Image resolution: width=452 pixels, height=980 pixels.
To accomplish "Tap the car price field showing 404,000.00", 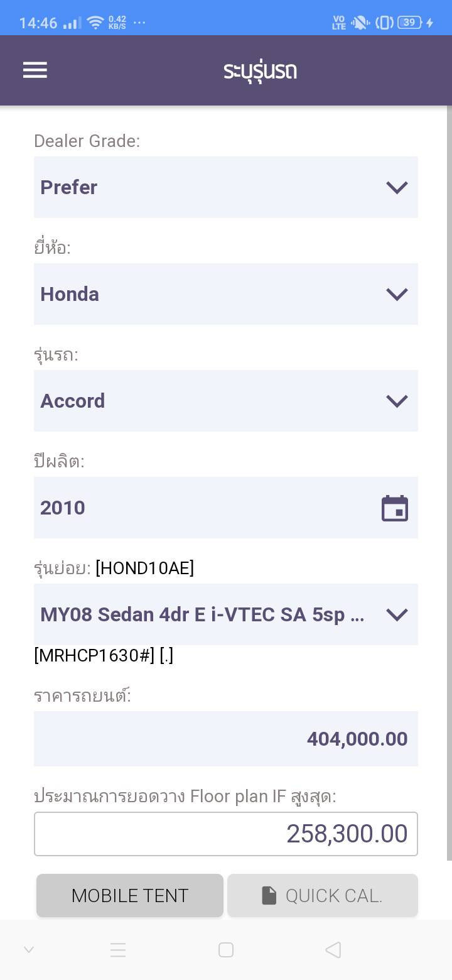I will [x=226, y=739].
